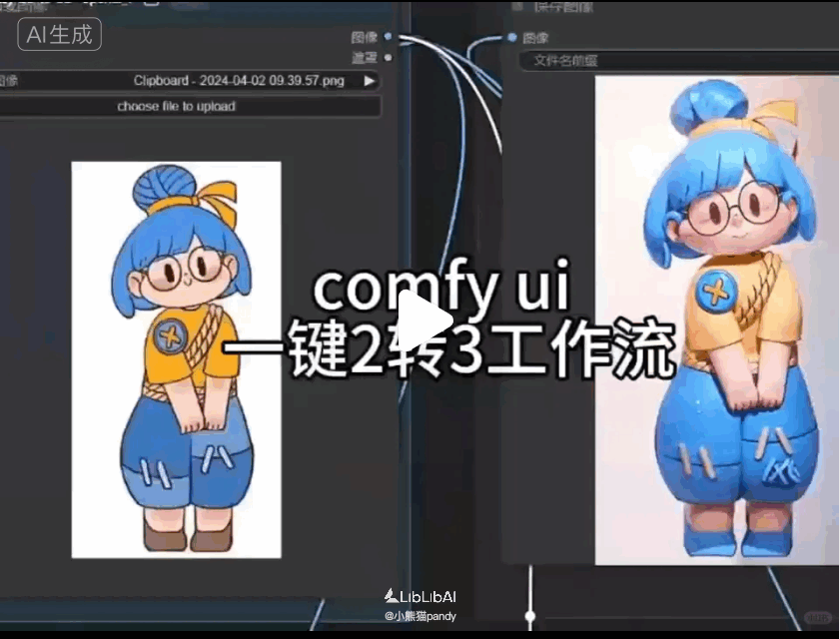Expand the 保存图像 node title bar
840x639 pixels.
click(559, 6)
